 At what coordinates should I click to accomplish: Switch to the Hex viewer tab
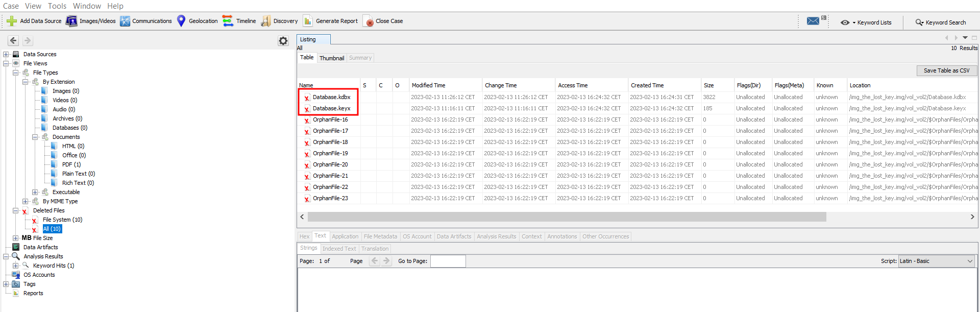pos(305,236)
